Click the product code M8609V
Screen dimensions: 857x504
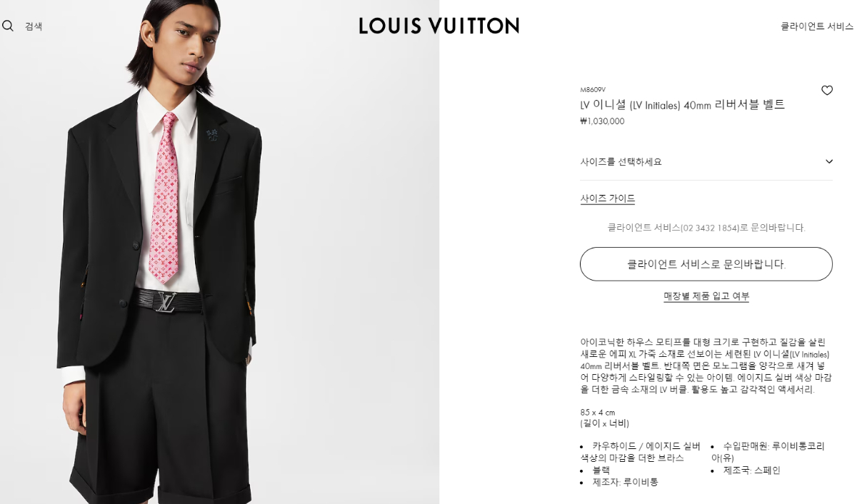(593, 90)
